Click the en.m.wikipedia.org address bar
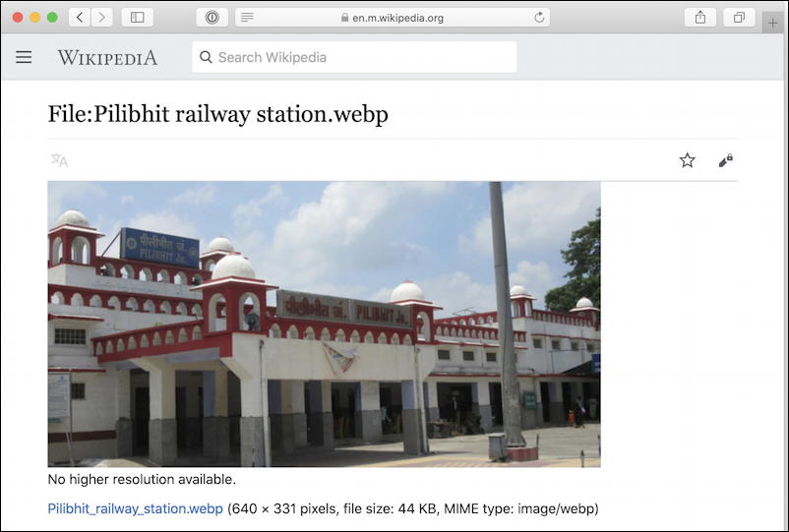 [393, 18]
